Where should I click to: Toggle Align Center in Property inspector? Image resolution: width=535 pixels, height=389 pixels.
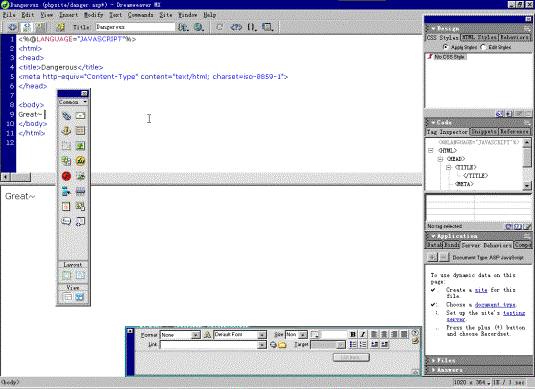384,334
